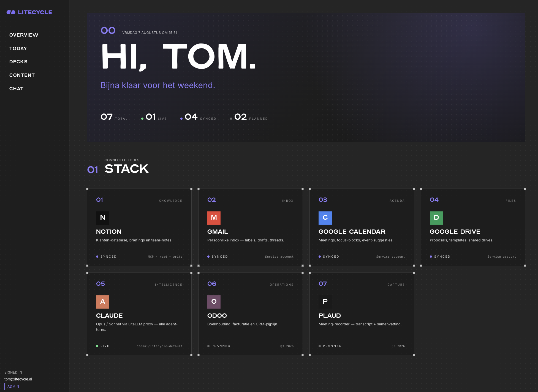Screen dimensions: 538x392
Task: Click Google Calendar's SYNCED status
Action: (329, 257)
